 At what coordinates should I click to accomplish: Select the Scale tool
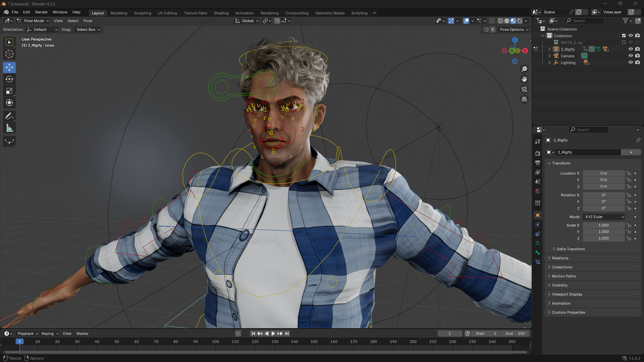9,91
